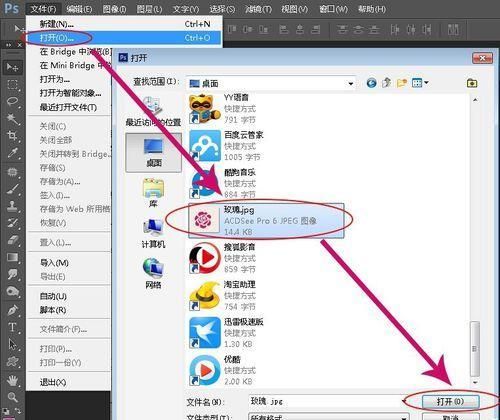Choose 新建(N)... from File menu
This screenshot has height=420, width=500.
pos(124,24)
